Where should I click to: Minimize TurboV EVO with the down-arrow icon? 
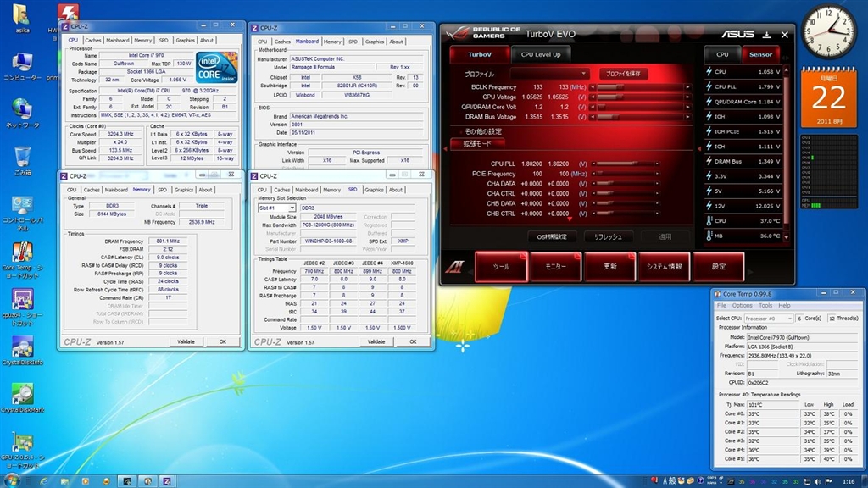tap(766, 35)
